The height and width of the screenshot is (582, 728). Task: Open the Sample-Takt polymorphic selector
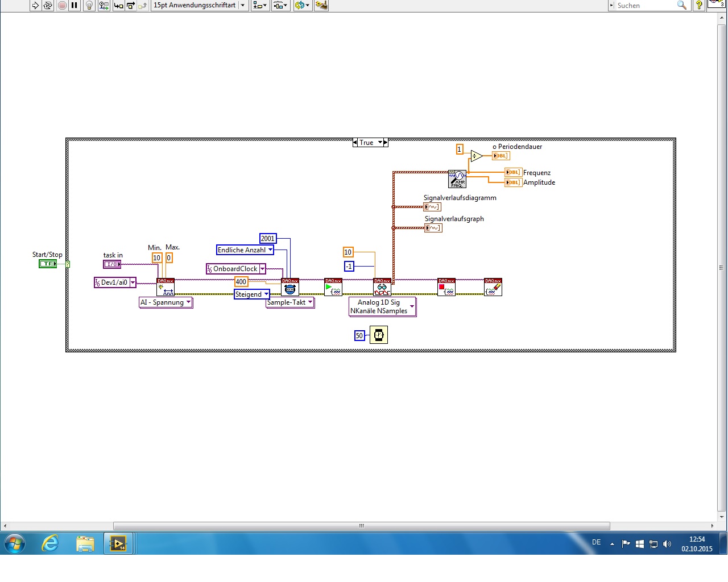(x=290, y=302)
